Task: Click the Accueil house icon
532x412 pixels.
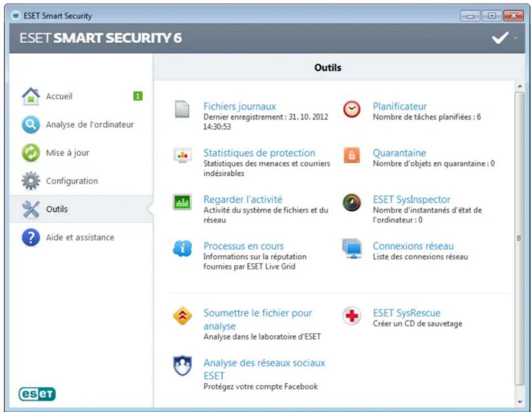Action: click(x=31, y=96)
